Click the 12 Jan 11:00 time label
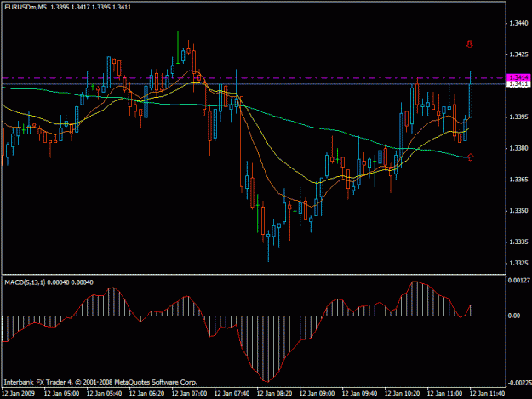The height and width of the screenshot is (399, 532). 444,393
